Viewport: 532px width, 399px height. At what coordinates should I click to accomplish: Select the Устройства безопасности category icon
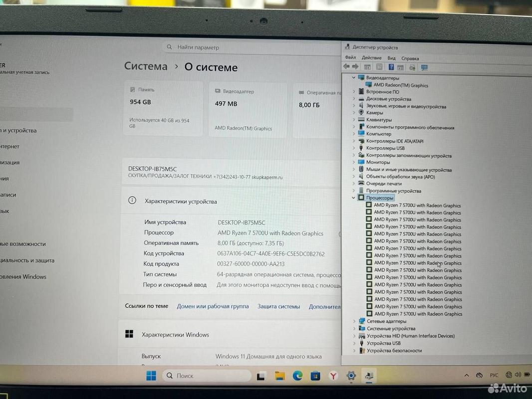362,351
